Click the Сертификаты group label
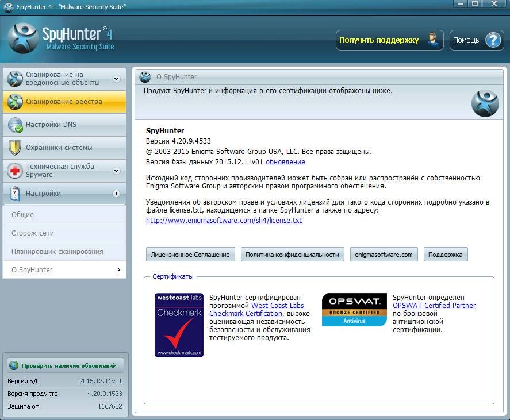 pyautogui.click(x=173, y=276)
